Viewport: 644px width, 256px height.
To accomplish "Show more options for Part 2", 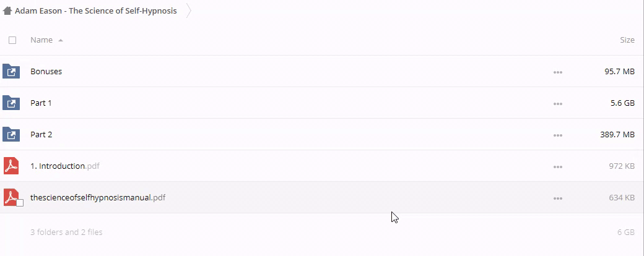I will (557, 135).
